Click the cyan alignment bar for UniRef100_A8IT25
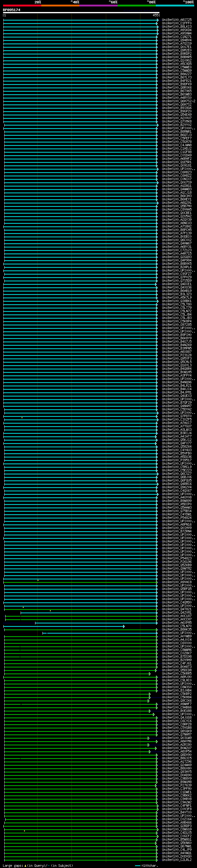This screenshot has height=868, width=197. click(x=81, y=20)
